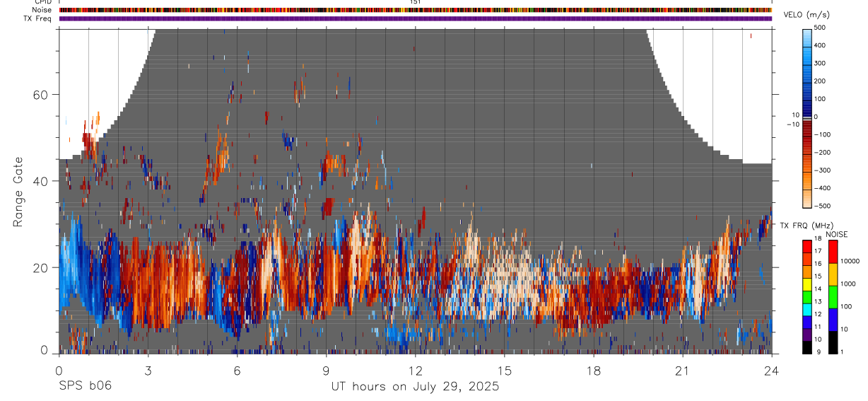Click the '-200' tick on velocity colorbar

823,153
